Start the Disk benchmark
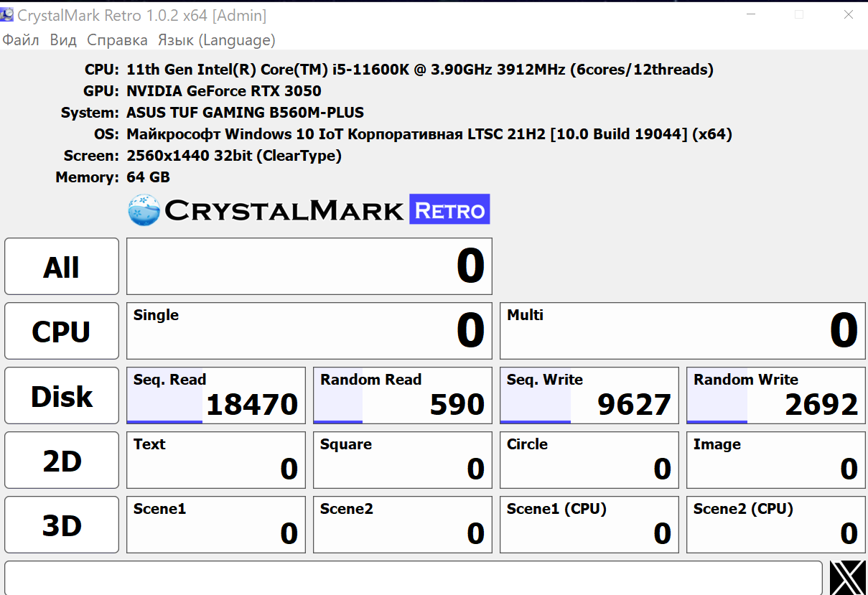 [x=62, y=395]
